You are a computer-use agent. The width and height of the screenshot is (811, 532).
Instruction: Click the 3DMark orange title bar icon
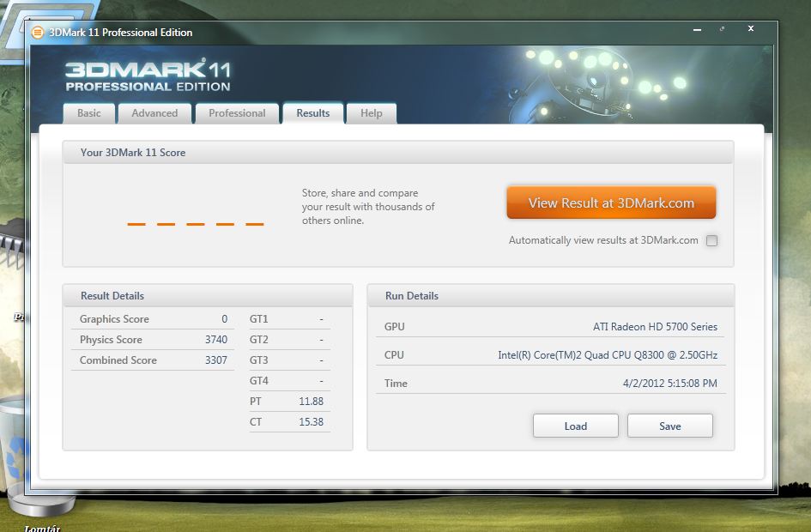(x=38, y=33)
